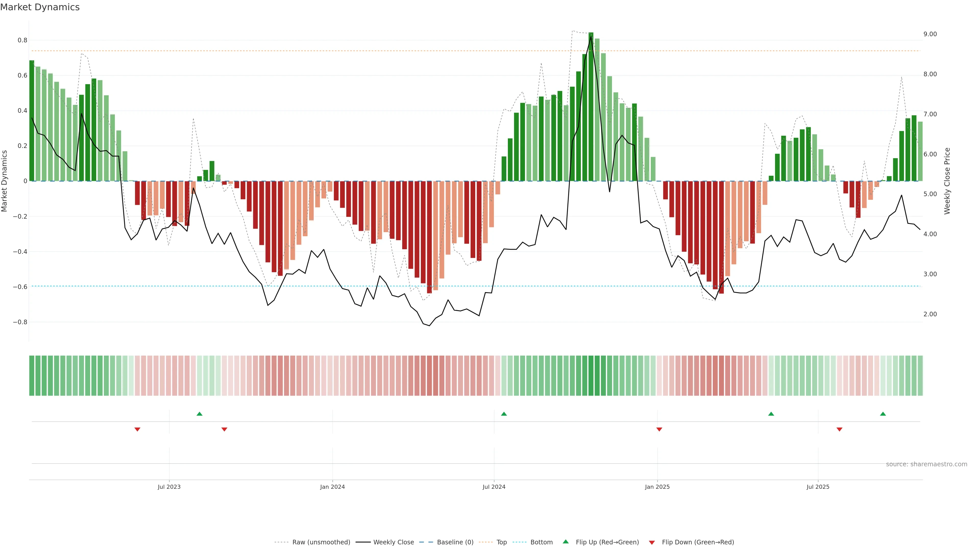
Task: Toggle the Weekly Close legend entry
Action: (393, 542)
